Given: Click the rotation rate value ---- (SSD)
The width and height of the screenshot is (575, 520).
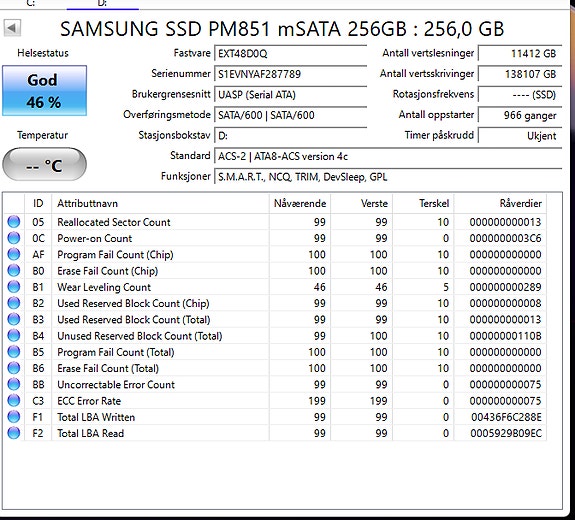Looking at the screenshot, I should (520, 95).
